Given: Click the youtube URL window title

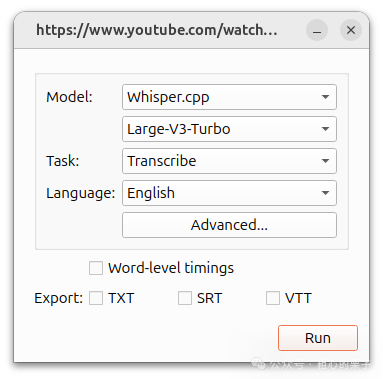Looking at the screenshot, I should (157, 30).
